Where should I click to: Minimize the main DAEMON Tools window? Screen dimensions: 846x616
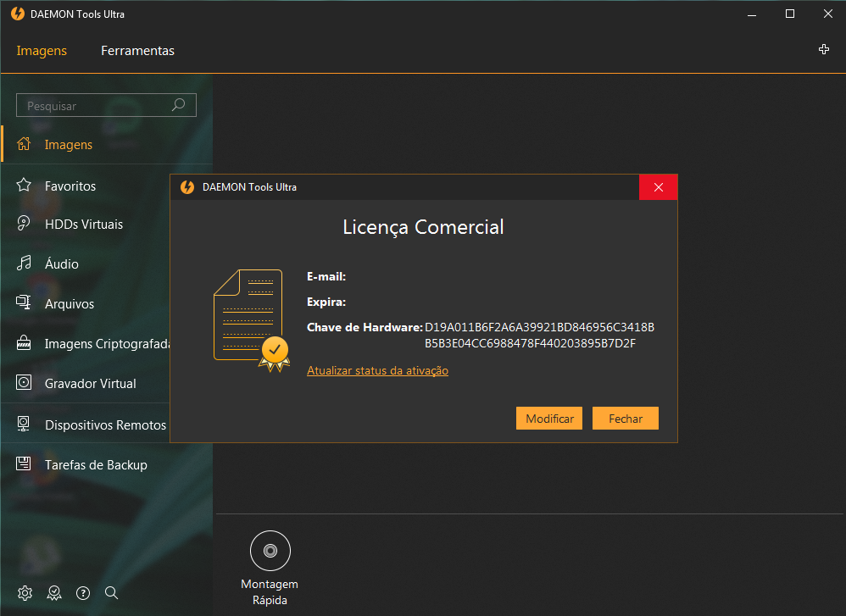(x=752, y=14)
